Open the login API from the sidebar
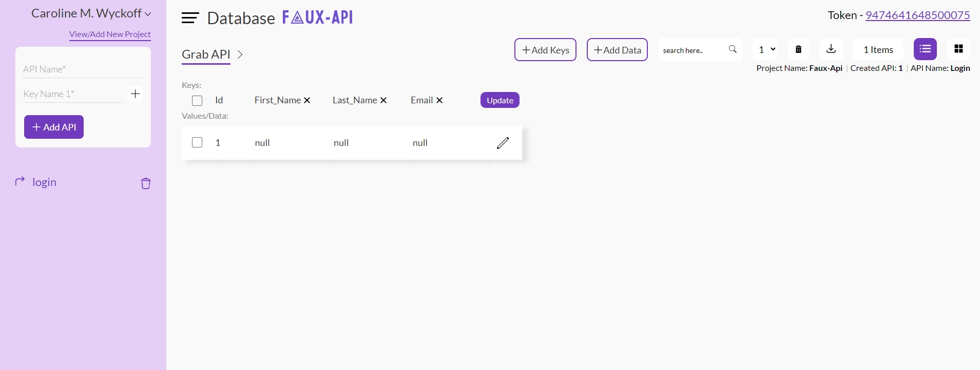This screenshot has height=370, width=980. coord(44,182)
